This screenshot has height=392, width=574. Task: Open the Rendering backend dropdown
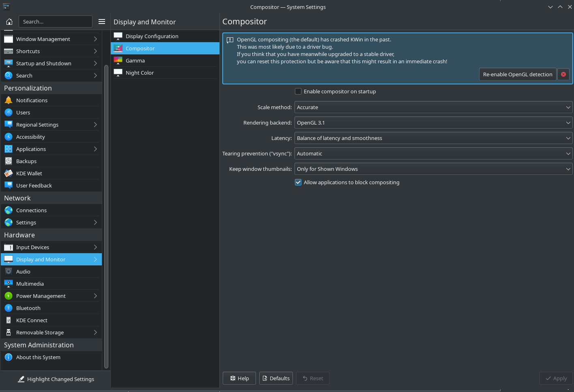coord(433,123)
